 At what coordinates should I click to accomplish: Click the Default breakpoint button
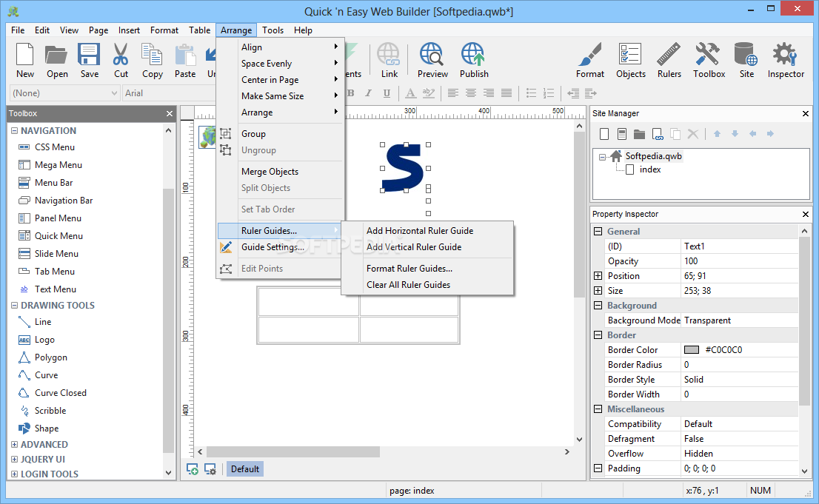(x=244, y=469)
